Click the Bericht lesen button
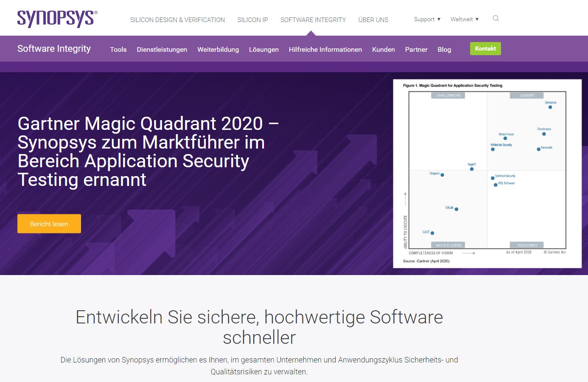 click(49, 224)
